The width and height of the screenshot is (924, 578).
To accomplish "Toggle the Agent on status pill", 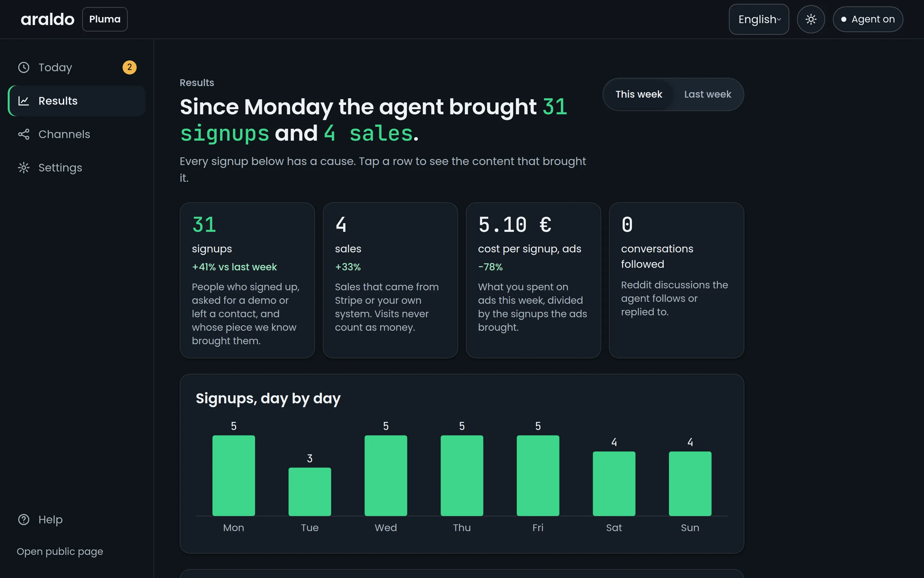I will tap(868, 19).
